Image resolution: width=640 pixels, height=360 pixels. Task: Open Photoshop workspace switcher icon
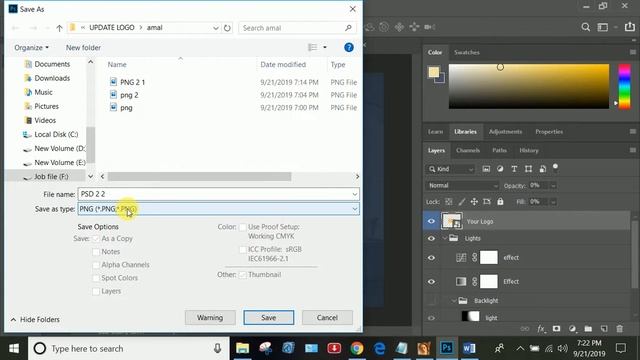pos(603,27)
